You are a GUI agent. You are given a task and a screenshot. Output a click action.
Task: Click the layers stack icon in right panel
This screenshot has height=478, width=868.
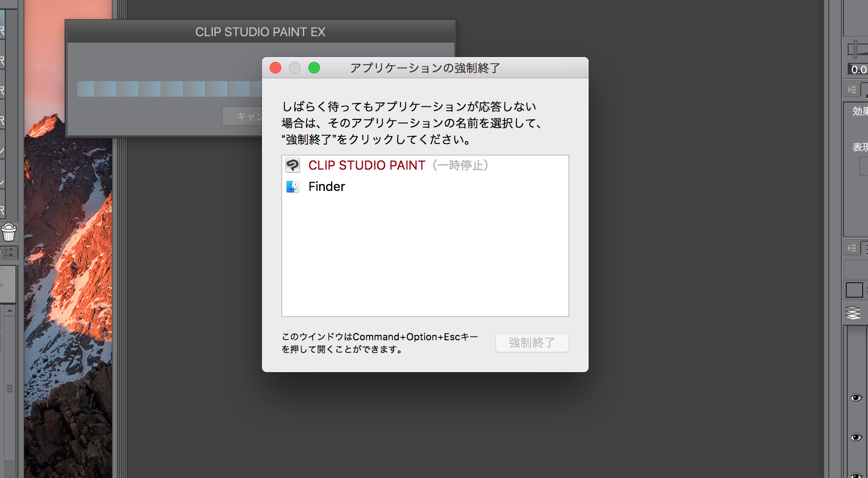click(x=853, y=313)
